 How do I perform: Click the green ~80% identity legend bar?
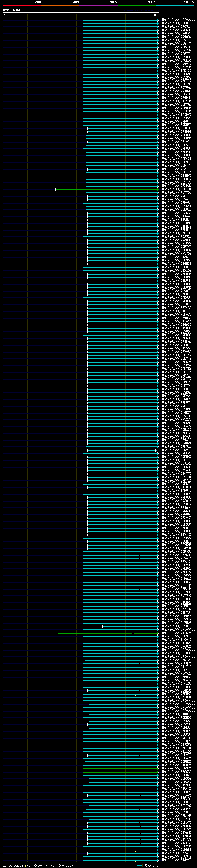pos(136,6)
